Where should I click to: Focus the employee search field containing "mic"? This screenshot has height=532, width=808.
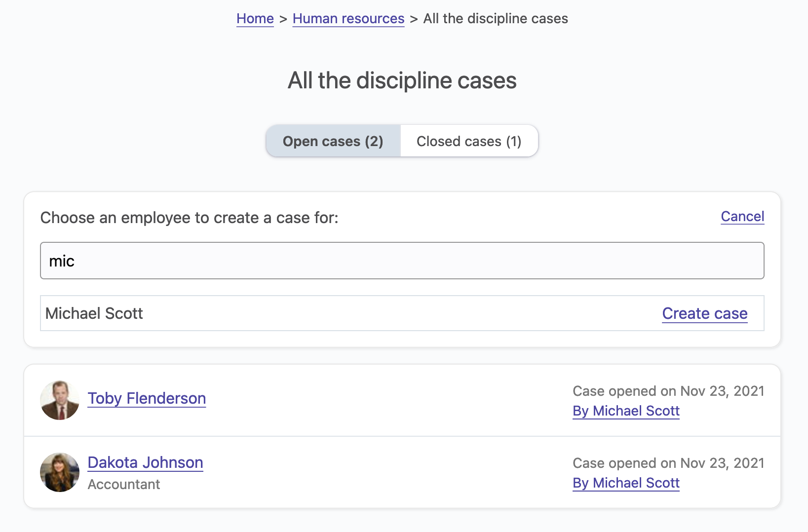[402, 261]
